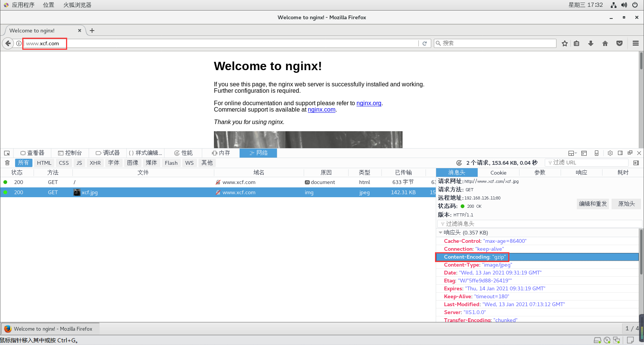Bookmark this page with the star icon
The image size is (644, 345).
[x=565, y=43]
